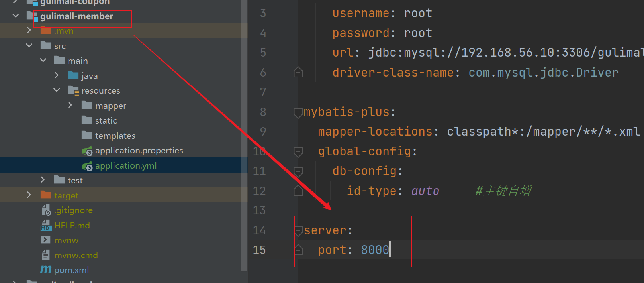644x283 pixels.
Task: Open the pom.xml file
Action: click(x=72, y=270)
